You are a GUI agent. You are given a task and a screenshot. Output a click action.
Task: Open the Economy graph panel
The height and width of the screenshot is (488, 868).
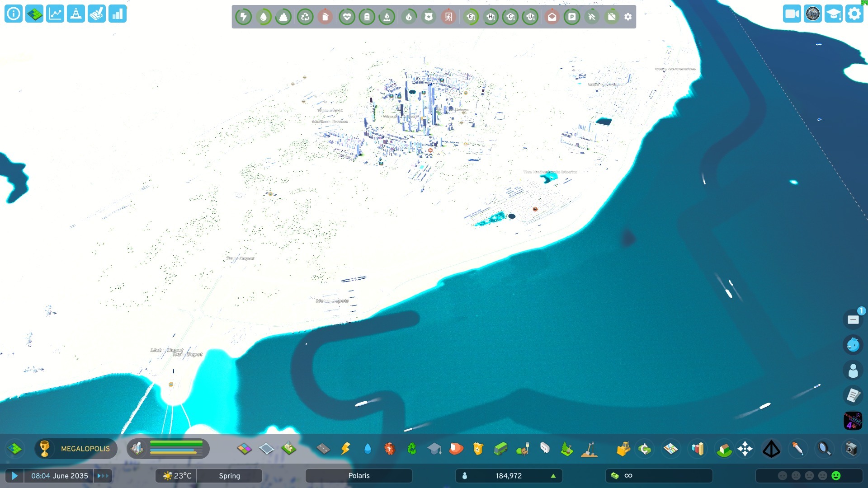(x=55, y=14)
